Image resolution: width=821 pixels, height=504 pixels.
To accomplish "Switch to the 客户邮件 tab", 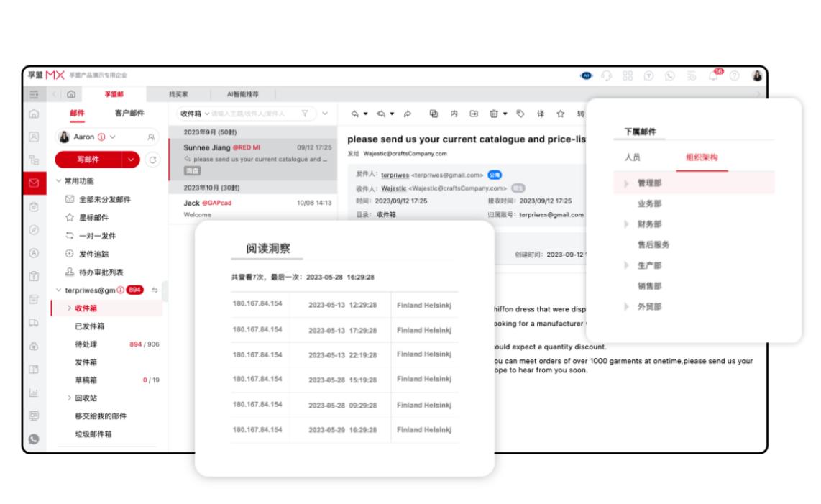I will (129, 113).
